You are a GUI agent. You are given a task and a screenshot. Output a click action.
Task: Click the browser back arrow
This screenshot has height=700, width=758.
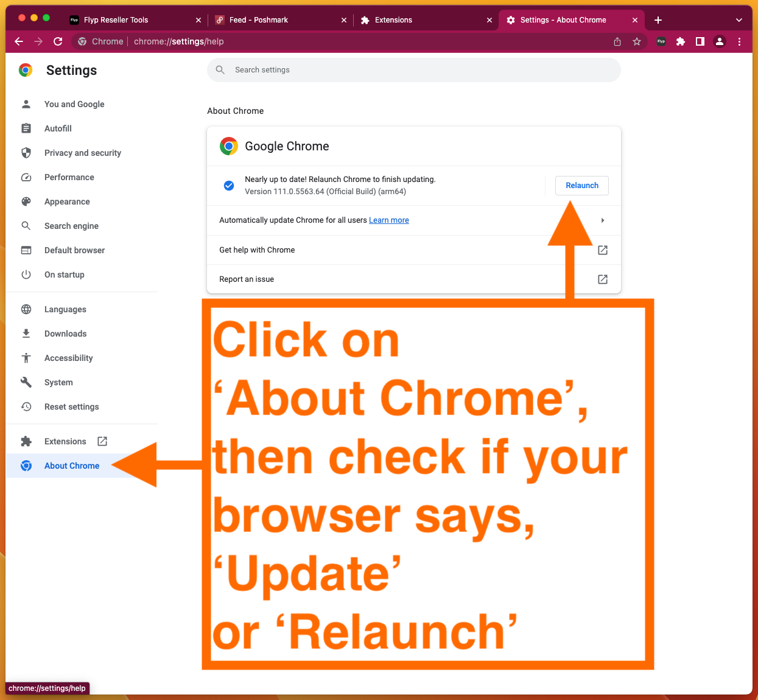[19, 41]
